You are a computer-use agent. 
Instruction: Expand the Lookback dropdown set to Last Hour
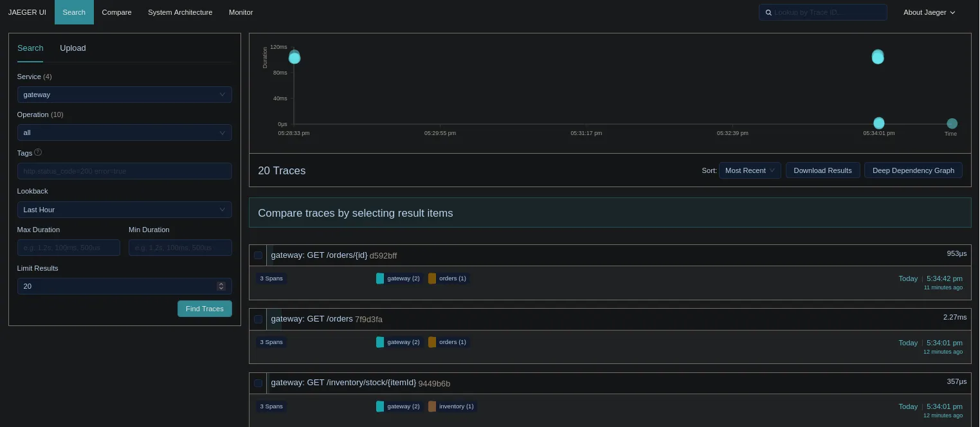tap(124, 210)
